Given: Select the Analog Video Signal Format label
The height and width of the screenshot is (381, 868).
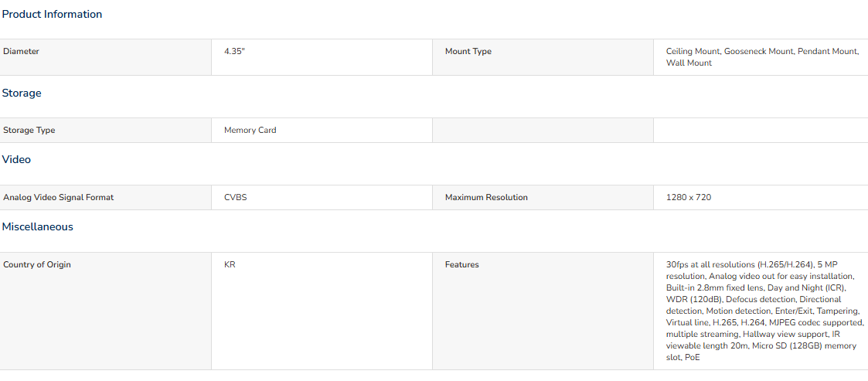Looking at the screenshot, I should pyautogui.click(x=59, y=197).
